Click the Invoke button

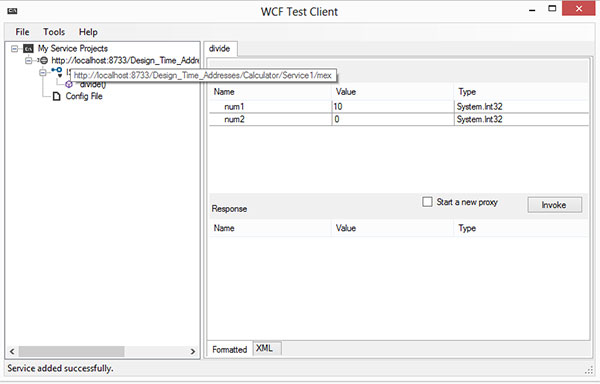tap(554, 205)
